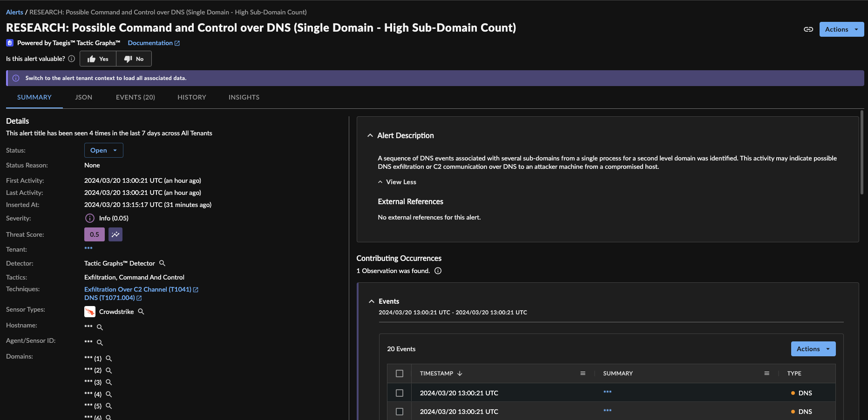Click View Less to shorten description

point(397,182)
